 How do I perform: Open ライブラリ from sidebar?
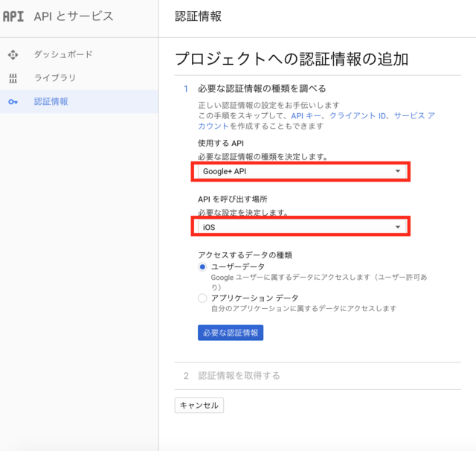(x=55, y=77)
